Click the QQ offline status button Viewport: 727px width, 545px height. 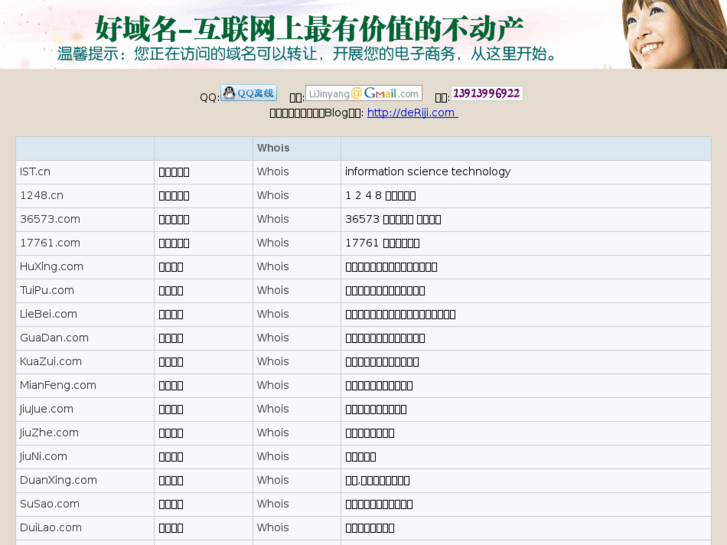click(x=249, y=93)
